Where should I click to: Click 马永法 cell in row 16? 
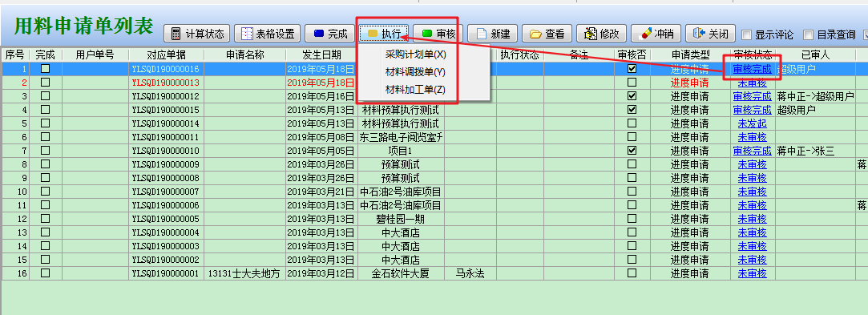pos(470,273)
